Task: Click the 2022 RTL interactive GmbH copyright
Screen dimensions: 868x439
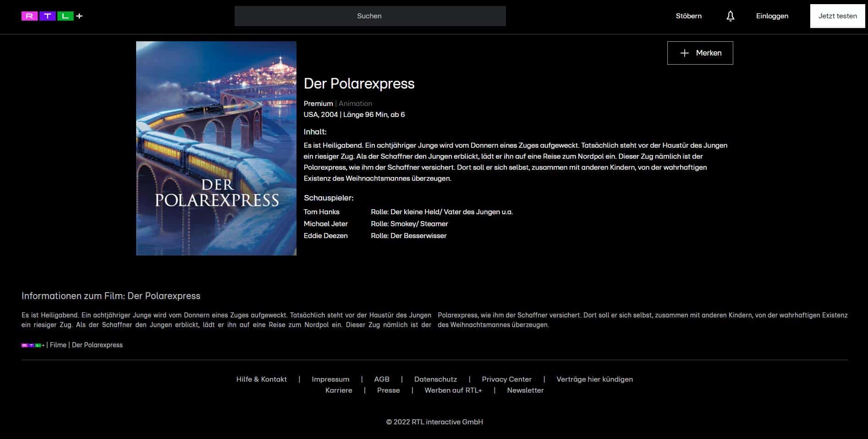Action: pyautogui.click(x=434, y=422)
